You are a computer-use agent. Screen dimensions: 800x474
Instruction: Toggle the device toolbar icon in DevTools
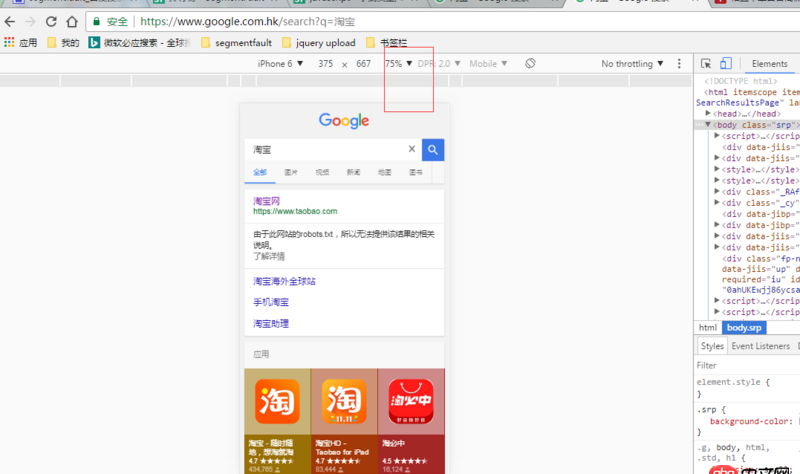(723, 64)
